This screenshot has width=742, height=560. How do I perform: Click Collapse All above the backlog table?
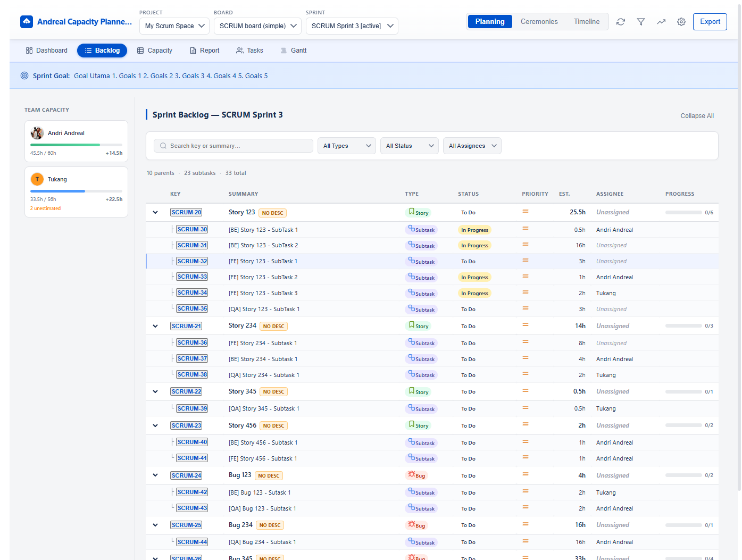697,115
